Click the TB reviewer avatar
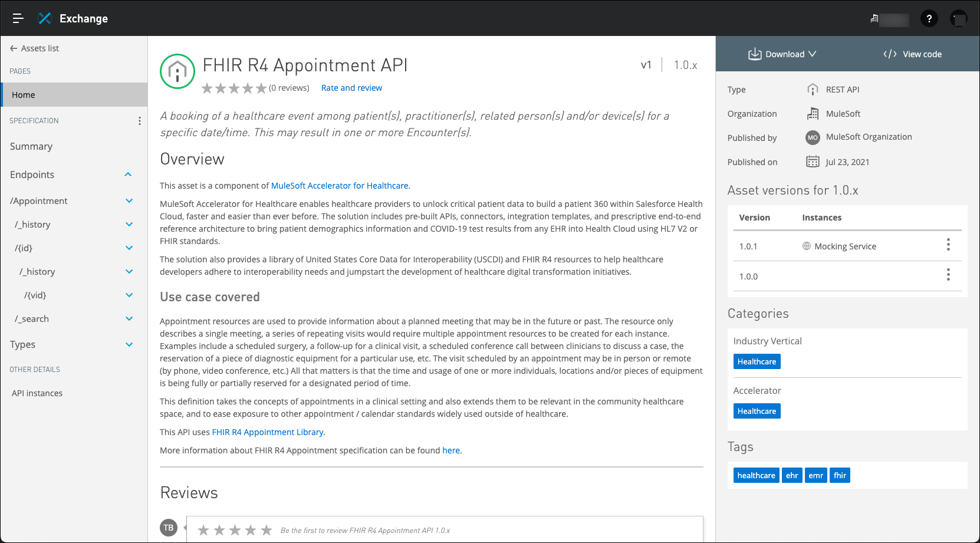 click(x=169, y=528)
